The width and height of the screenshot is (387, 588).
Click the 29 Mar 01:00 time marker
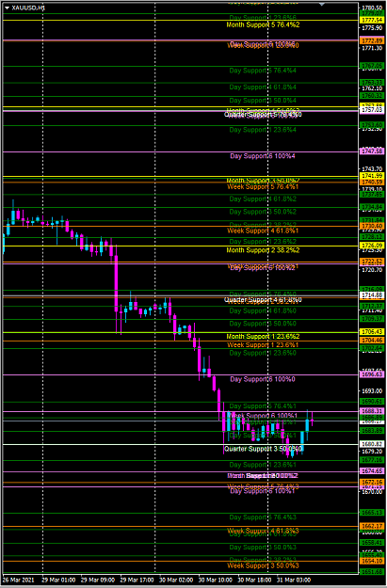pos(57,580)
